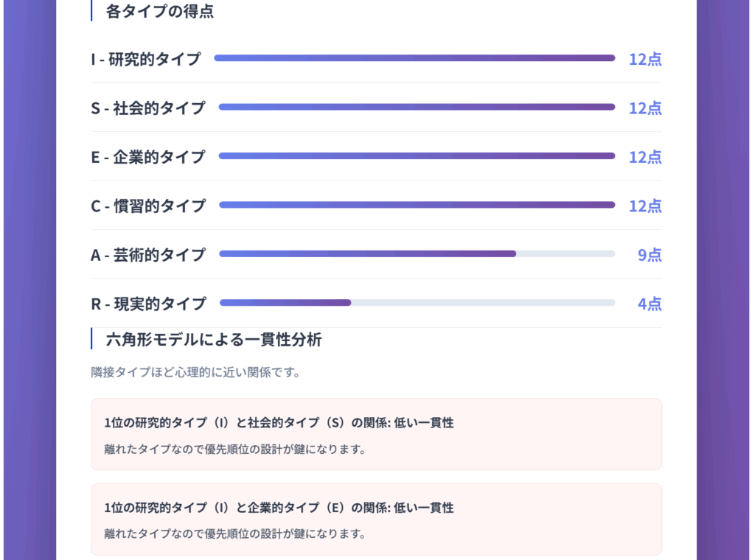Click the I - 研究的タイプ label

point(146,59)
